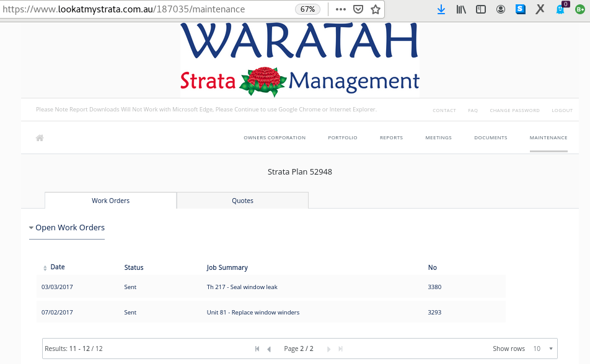The height and width of the screenshot is (364, 590).
Task: Bookmark this page with the star icon
Action: (x=376, y=9)
